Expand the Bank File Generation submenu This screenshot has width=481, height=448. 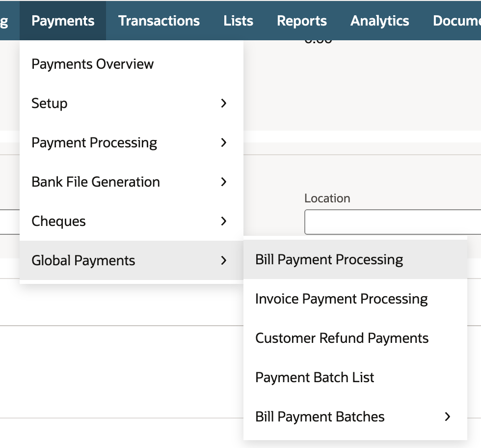pos(132,182)
